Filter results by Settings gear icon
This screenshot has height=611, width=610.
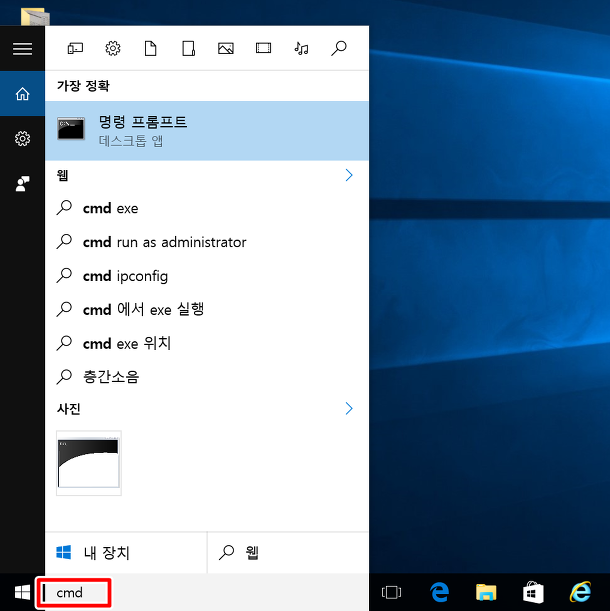[x=113, y=48]
